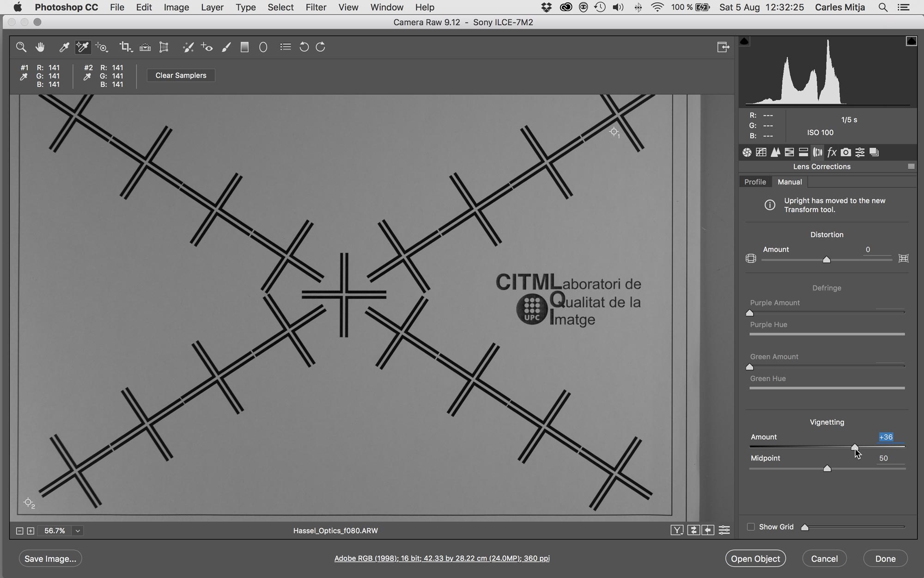Toggle the highlight clipping warning
The image size is (924, 578).
(911, 41)
